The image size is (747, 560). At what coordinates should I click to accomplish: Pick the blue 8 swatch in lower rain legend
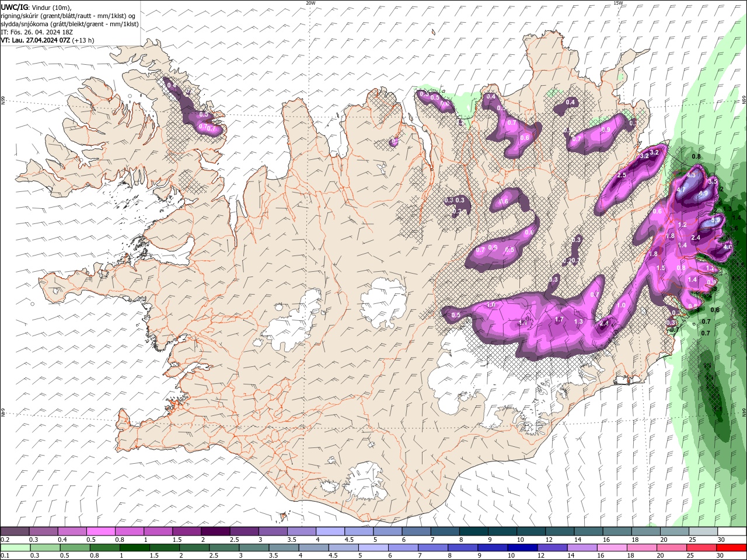pos(463,548)
